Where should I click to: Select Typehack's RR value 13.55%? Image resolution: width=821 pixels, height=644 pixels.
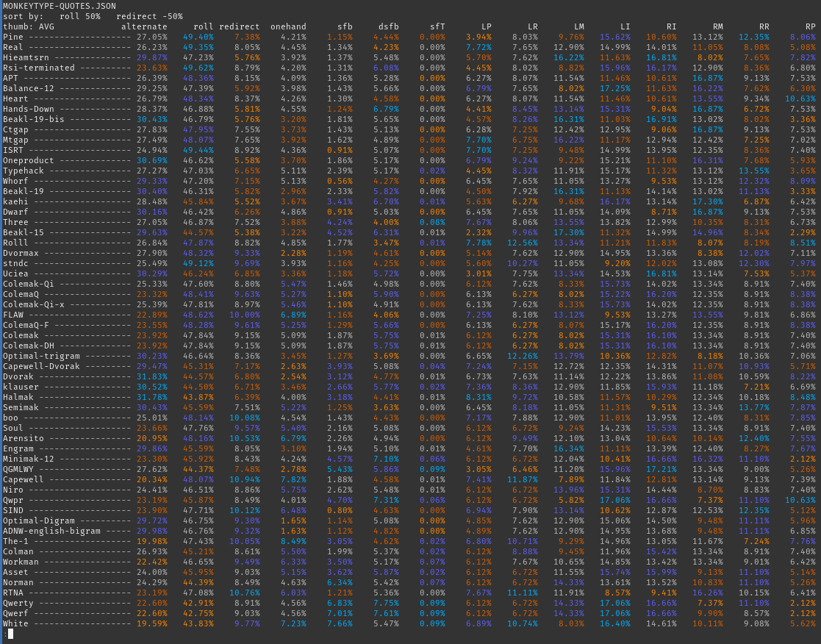click(x=754, y=171)
